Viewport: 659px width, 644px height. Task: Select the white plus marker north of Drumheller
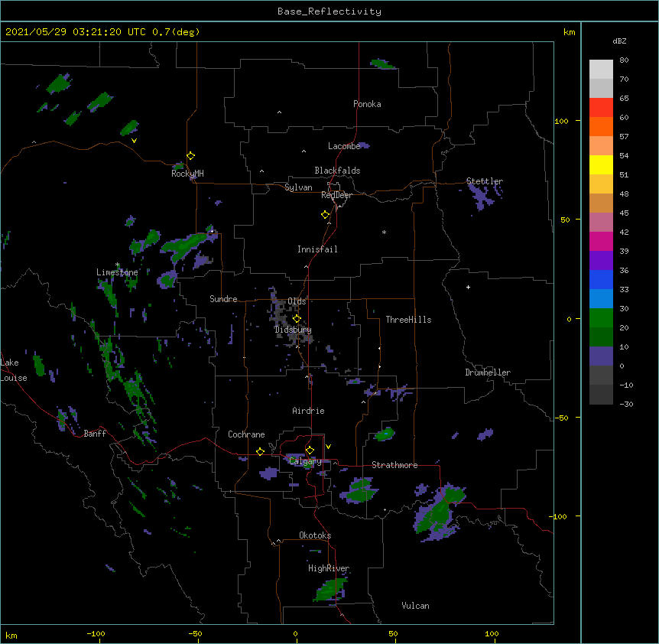468,287
